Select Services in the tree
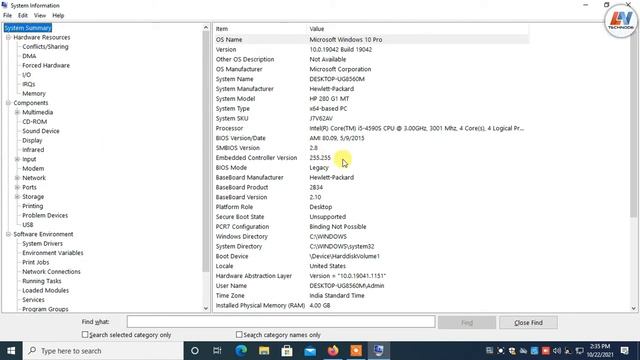 33,300
